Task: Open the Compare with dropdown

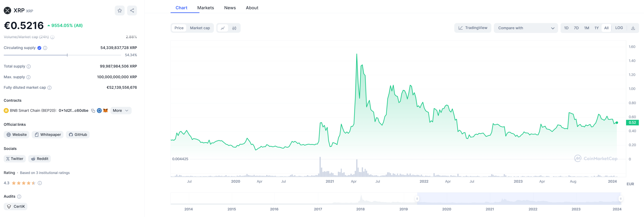Action: click(526, 28)
